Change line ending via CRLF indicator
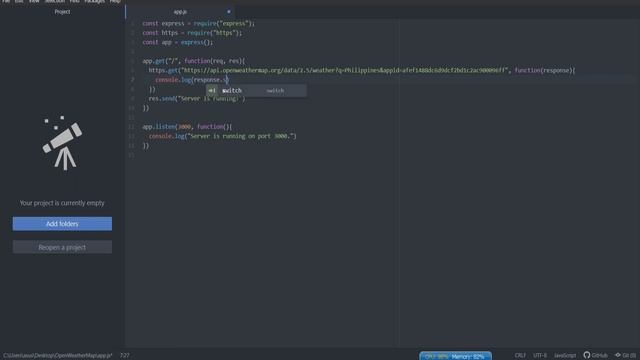The image size is (640, 360). 520,356
